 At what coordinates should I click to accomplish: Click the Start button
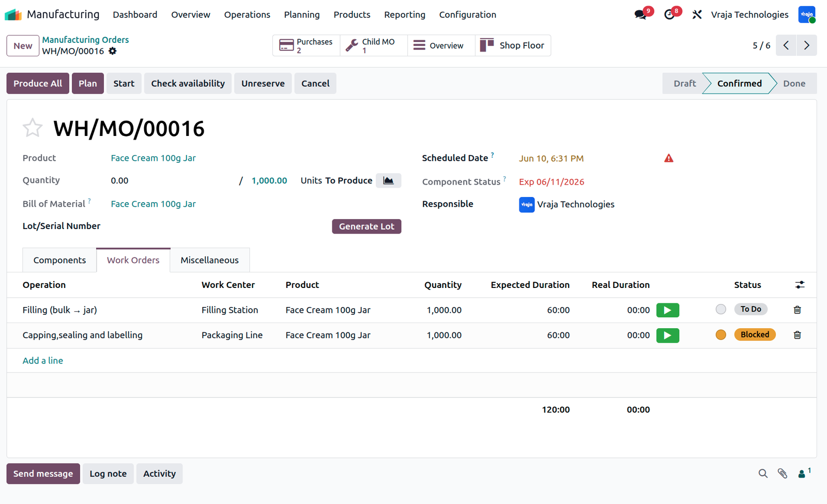click(x=124, y=83)
